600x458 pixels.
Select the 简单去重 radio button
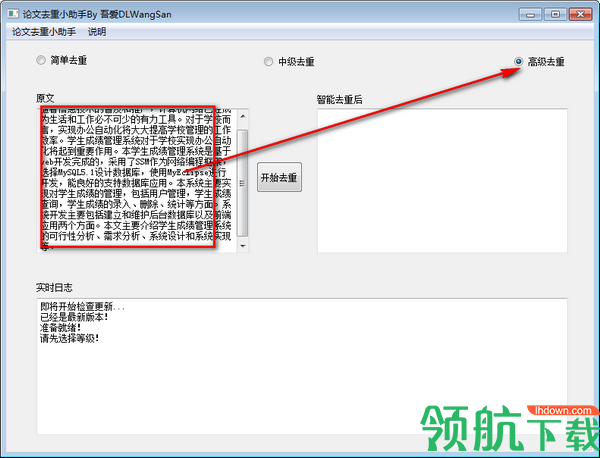coord(62,60)
